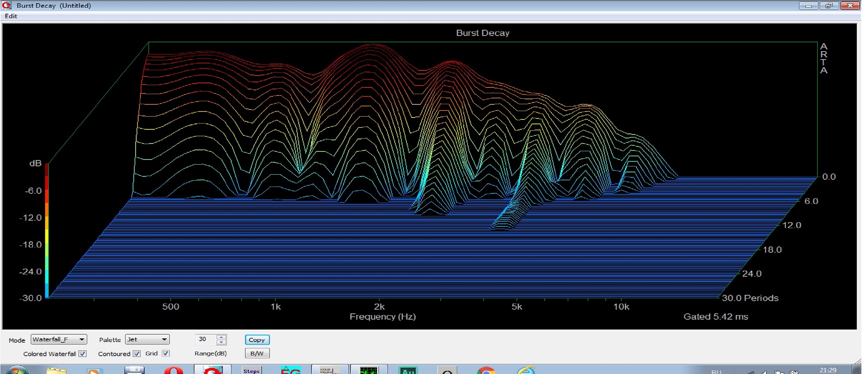Disable the Grid checkbox
The height and width of the screenshot is (374, 868).
click(166, 353)
